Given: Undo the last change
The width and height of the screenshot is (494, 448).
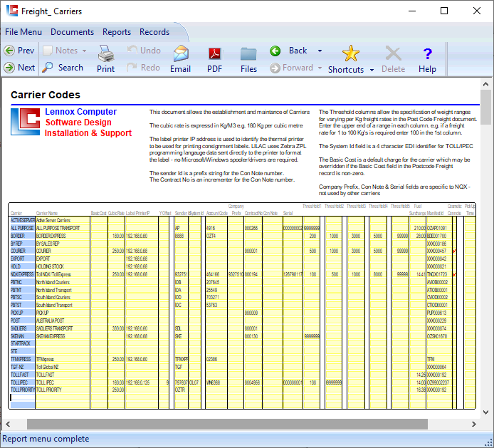Looking at the screenshot, I should 144,51.
